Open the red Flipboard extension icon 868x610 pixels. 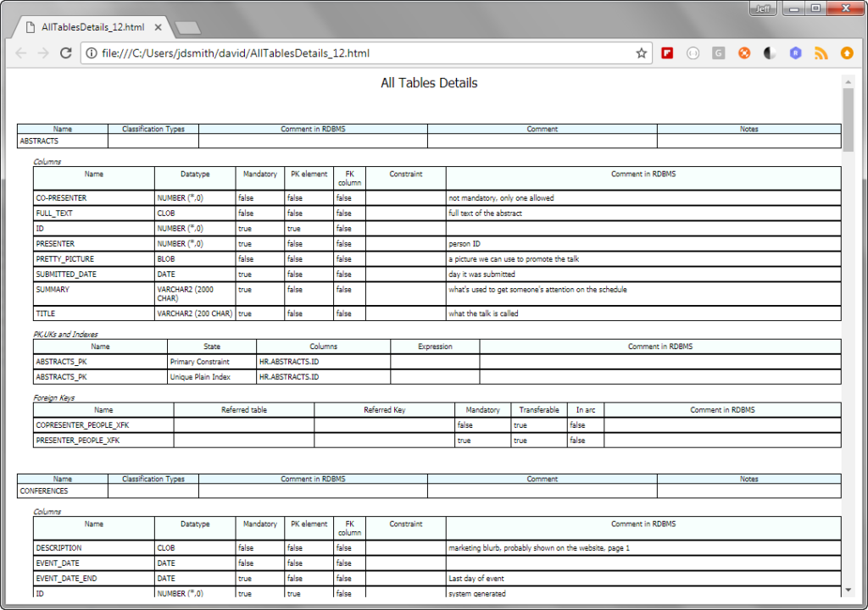pos(667,53)
